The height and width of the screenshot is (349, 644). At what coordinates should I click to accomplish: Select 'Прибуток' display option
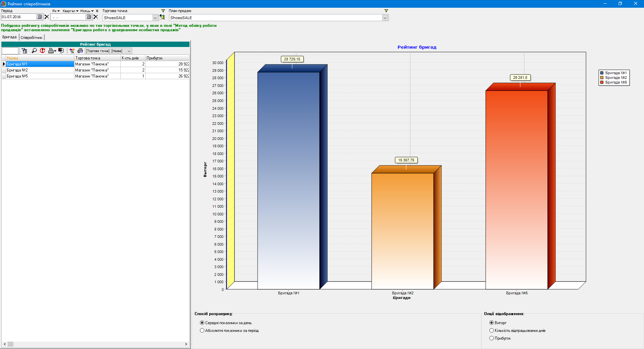(x=491, y=338)
